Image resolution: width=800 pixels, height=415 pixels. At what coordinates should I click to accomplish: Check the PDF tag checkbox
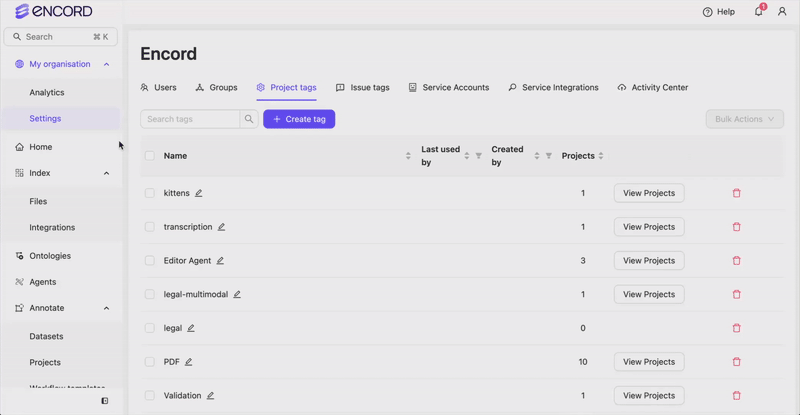(x=149, y=361)
